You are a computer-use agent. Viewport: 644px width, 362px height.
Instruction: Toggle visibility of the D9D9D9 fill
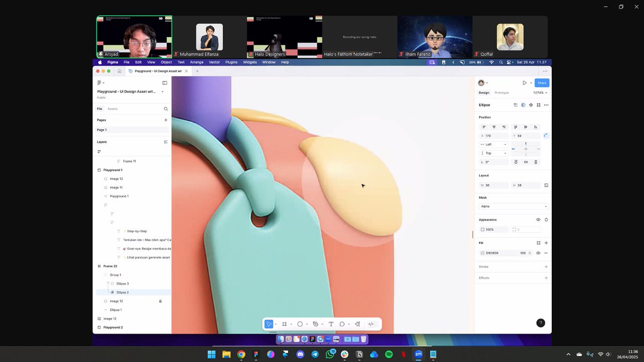(538, 253)
